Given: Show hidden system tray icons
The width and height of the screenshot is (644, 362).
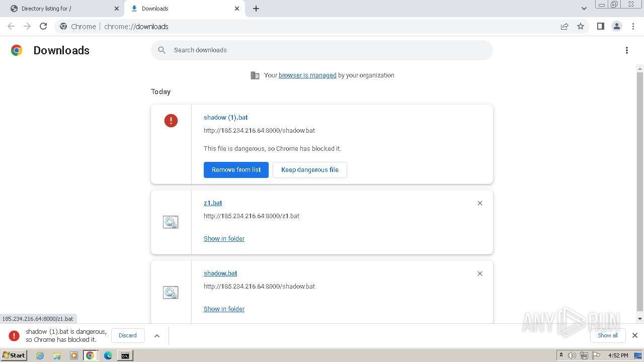Looking at the screenshot, I should click(561, 355).
